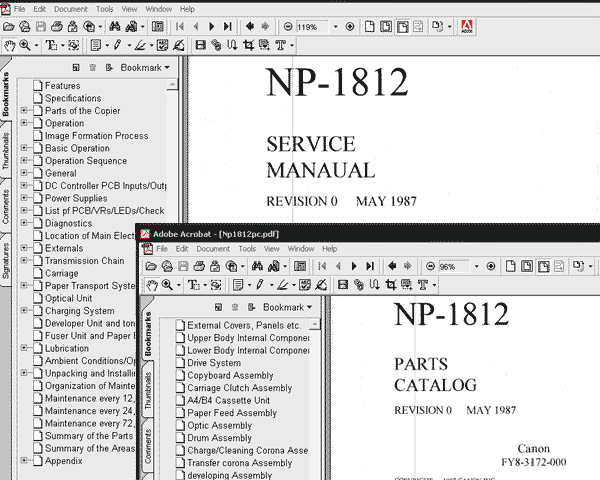Switch to Signatures tab in back window
The height and width of the screenshot is (480, 600).
click(x=6, y=260)
